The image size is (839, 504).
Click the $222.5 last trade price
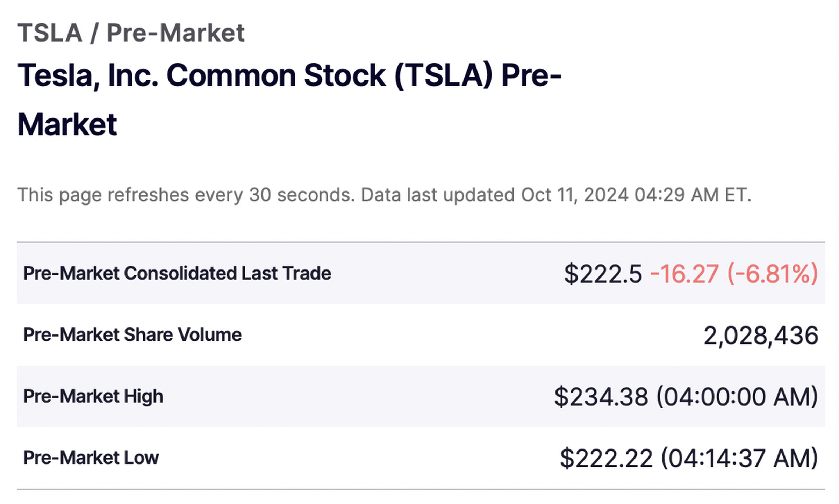click(x=603, y=274)
